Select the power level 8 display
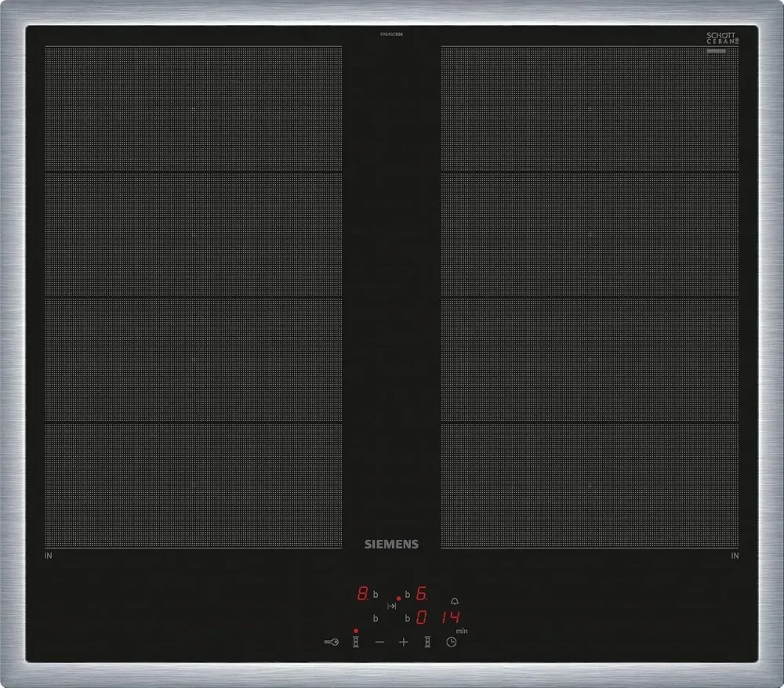This screenshot has width=784, height=688. (x=363, y=594)
